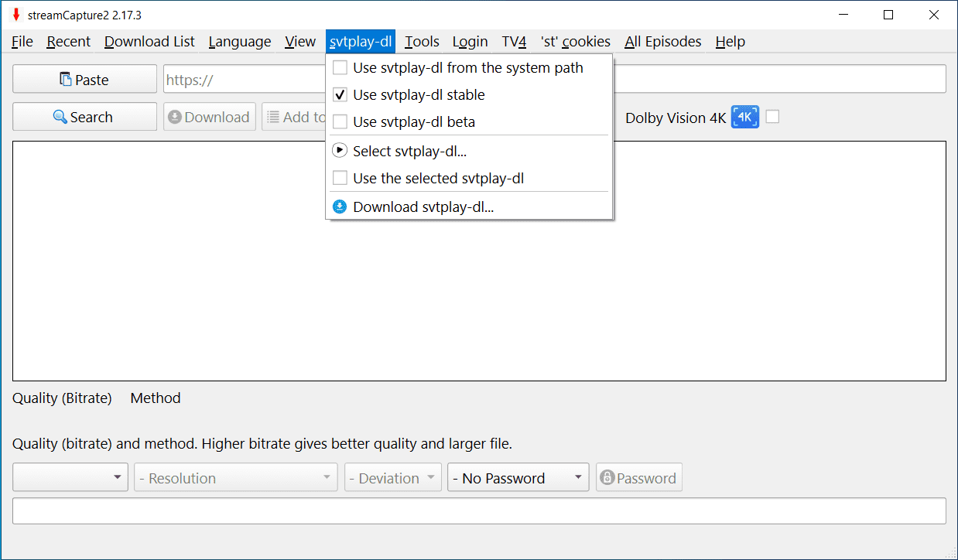
Task: Open the Help menu
Action: pos(730,42)
